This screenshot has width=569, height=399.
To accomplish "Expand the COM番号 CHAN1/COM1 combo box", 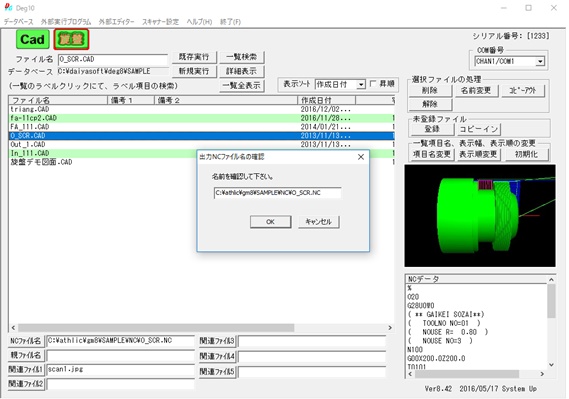I will click(540, 61).
